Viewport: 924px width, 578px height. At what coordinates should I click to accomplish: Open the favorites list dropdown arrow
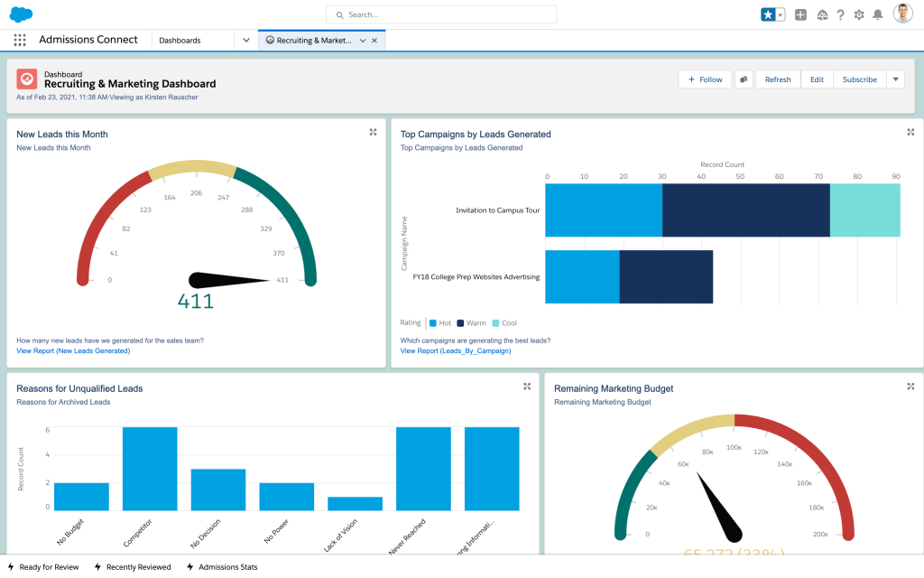point(781,14)
